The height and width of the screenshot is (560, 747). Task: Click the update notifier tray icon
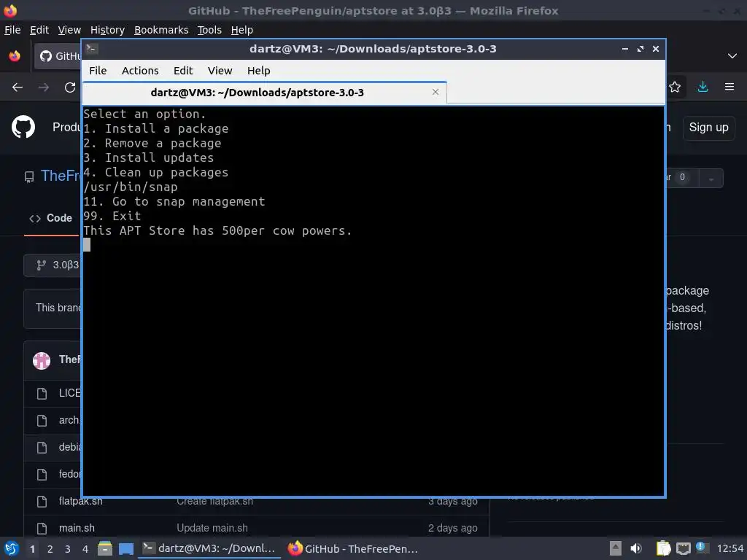[702, 548]
